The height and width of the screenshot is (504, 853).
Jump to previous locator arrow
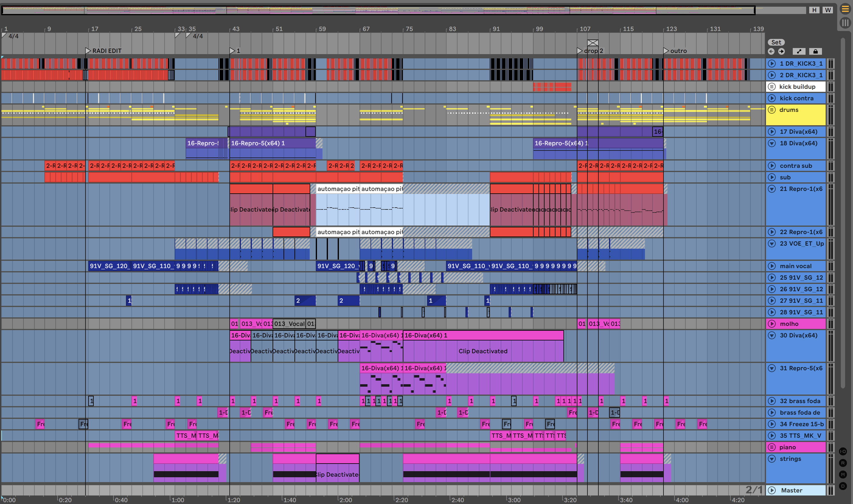(771, 51)
